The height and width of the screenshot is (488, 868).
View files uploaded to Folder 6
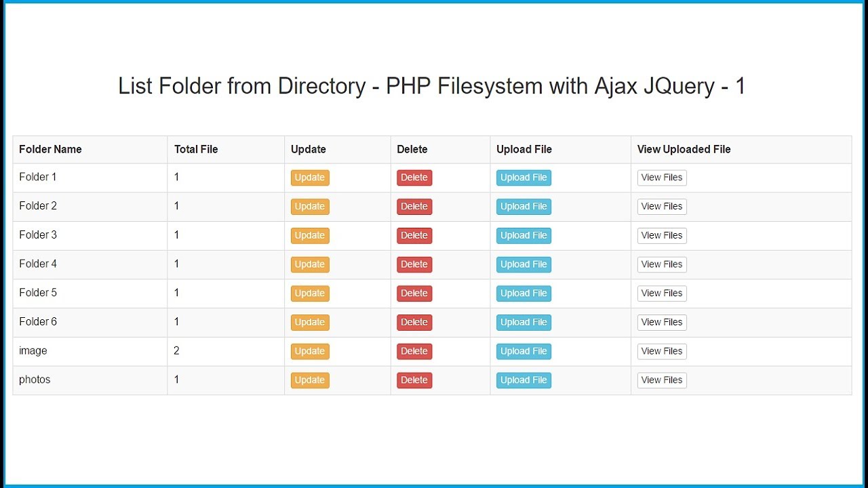662,323
